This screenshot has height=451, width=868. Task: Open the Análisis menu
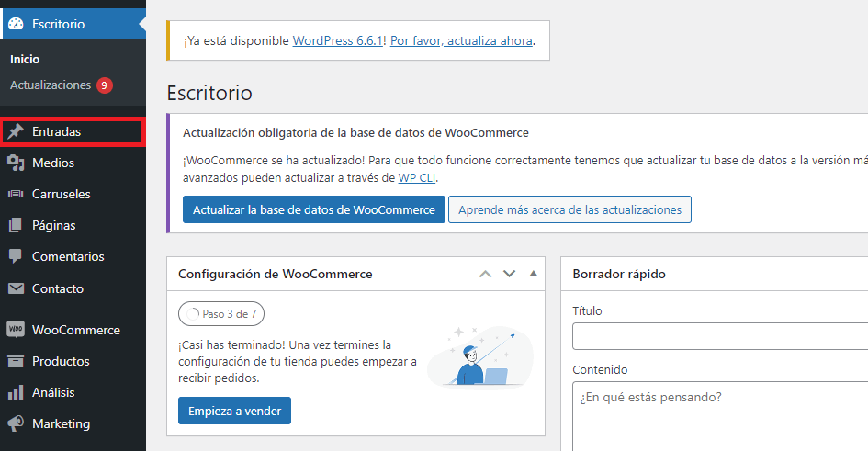point(73,392)
